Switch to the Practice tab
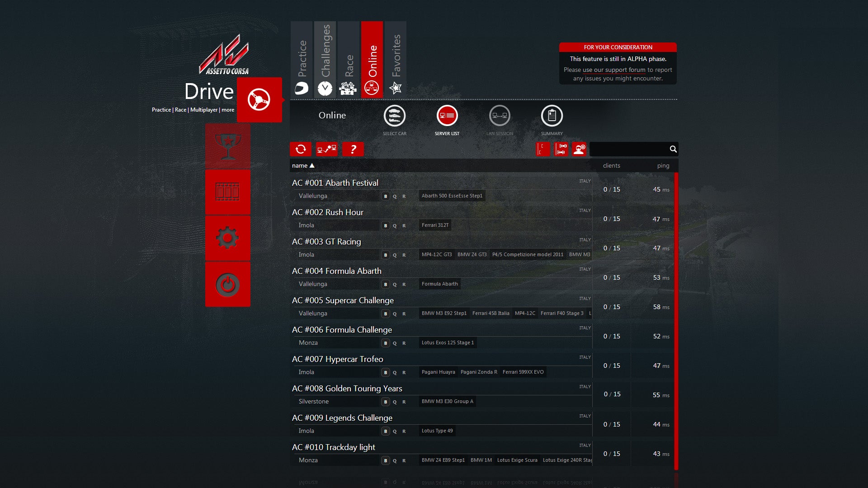Image resolution: width=868 pixels, height=488 pixels. (302, 60)
